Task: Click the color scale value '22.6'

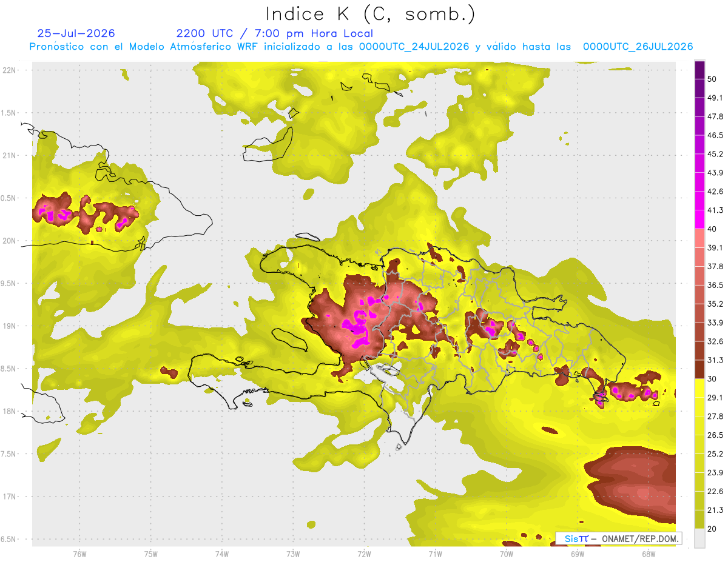Action: [x=715, y=492]
